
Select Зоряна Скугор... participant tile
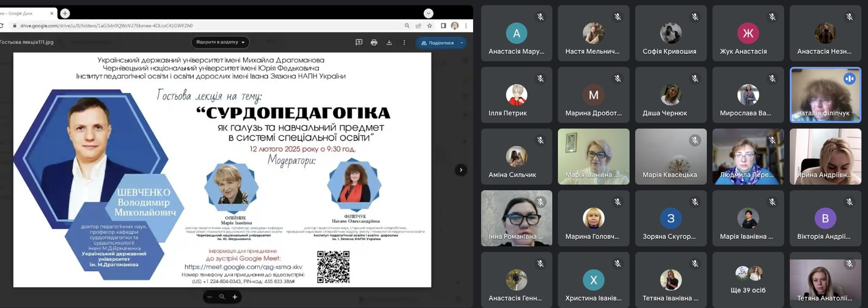[671, 218]
